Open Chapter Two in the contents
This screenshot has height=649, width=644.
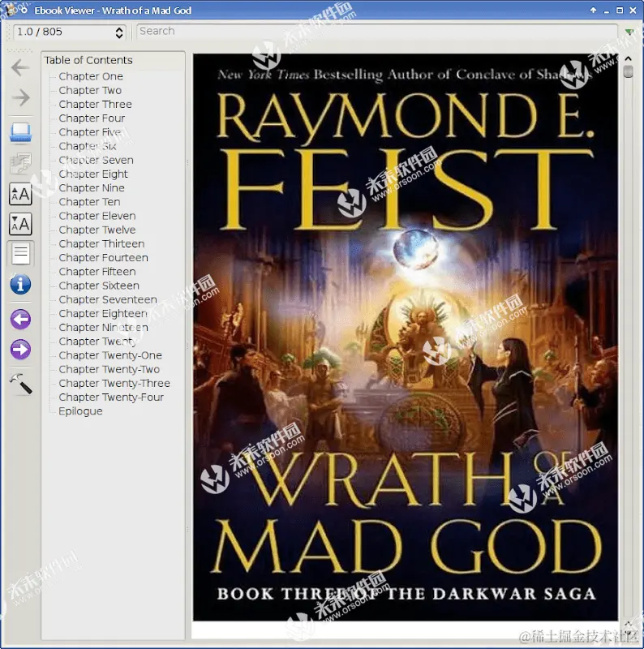90,90
